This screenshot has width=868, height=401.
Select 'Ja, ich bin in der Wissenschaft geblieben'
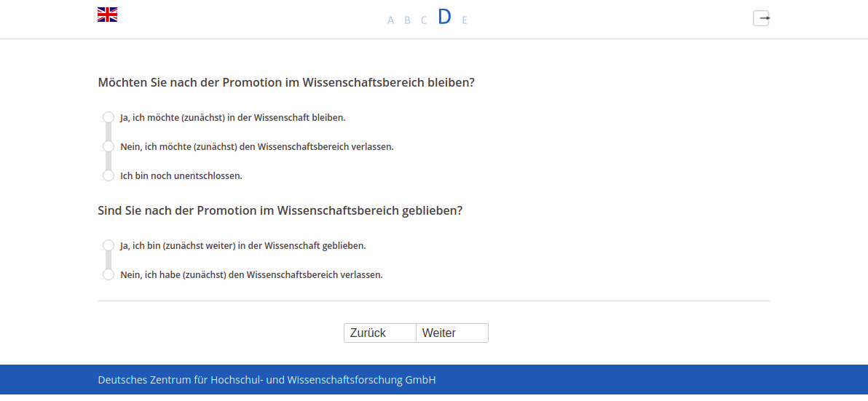(108, 245)
